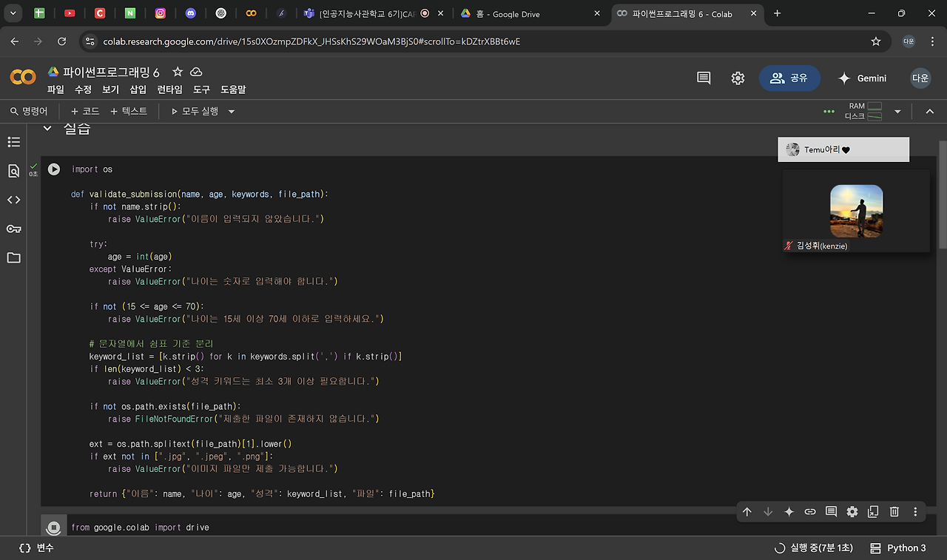Open the find and replace panel
947x560 pixels.
pyautogui.click(x=13, y=170)
